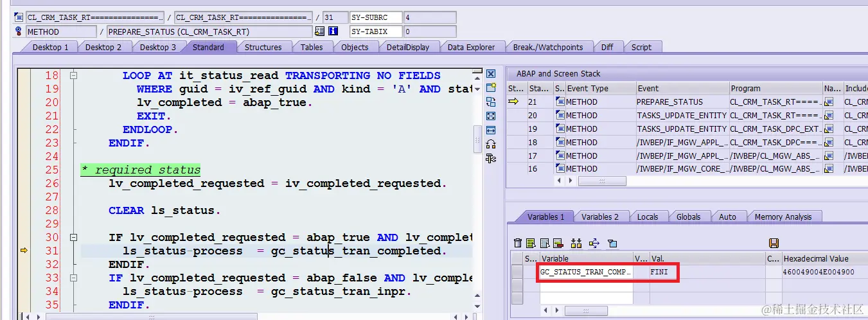Collapse the IF block on line 33
Screen dimensions: 868x320
coord(73,278)
